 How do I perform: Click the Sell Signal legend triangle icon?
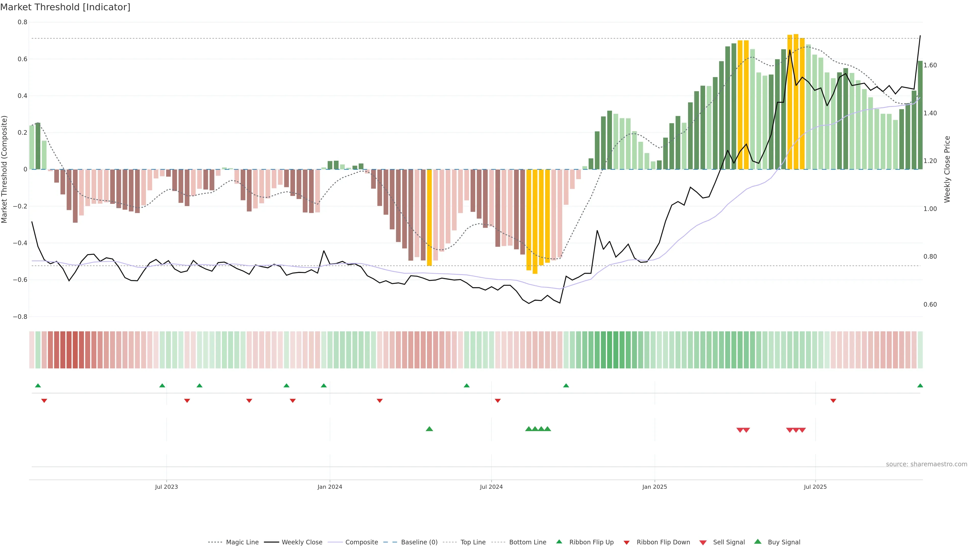tap(703, 542)
